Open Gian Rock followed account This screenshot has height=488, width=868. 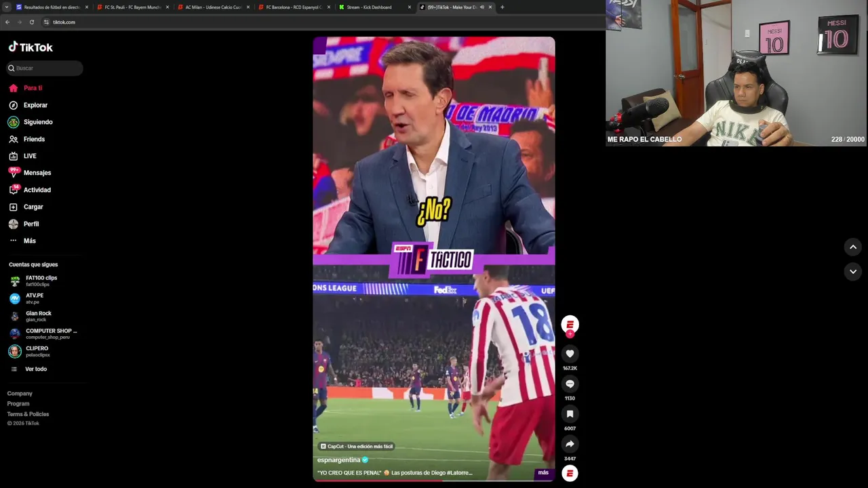(38, 316)
